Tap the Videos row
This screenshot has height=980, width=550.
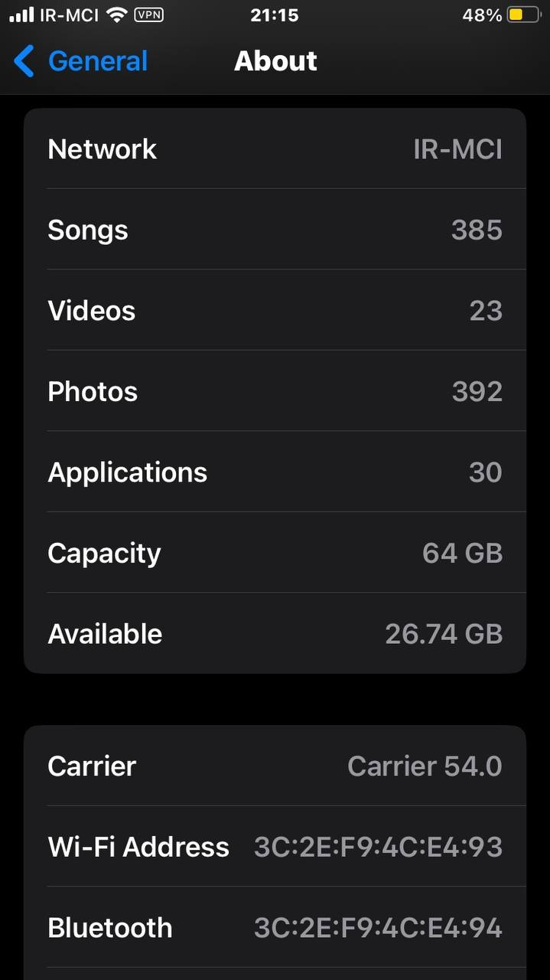coord(275,311)
